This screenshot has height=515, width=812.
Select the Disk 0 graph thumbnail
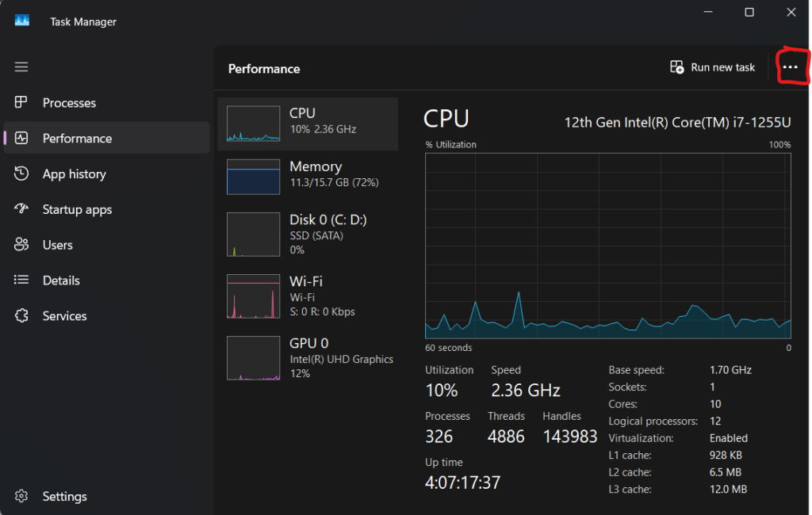253,235
